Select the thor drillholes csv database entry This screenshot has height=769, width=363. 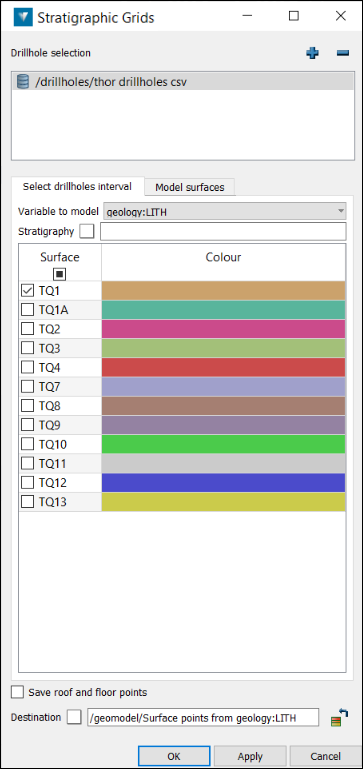(182, 81)
